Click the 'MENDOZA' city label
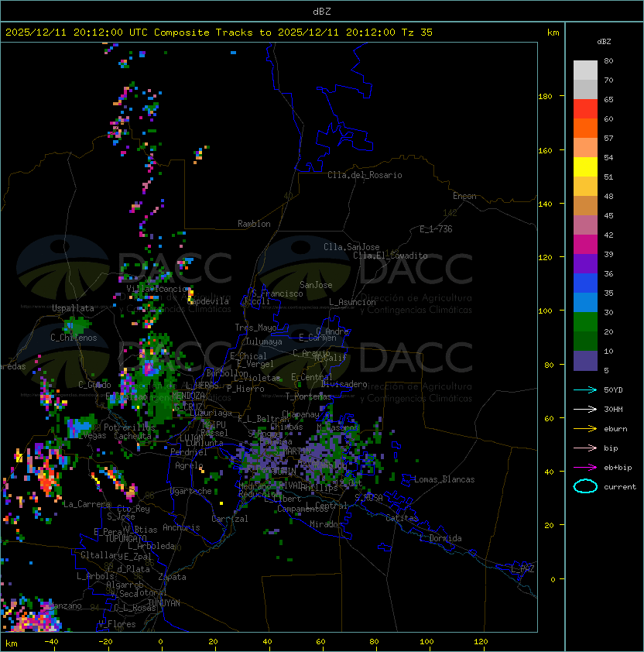Screen dimensions: 644x652 pos(188,395)
